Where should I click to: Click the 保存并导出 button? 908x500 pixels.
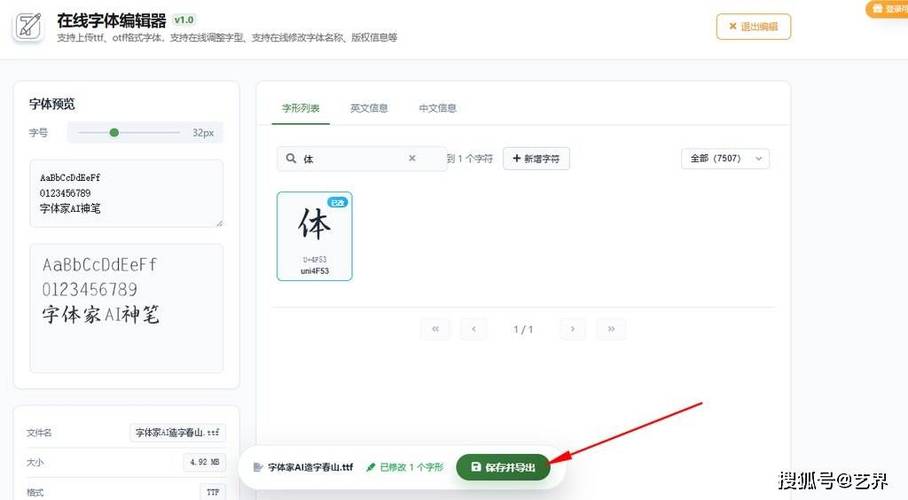pyautogui.click(x=503, y=467)
